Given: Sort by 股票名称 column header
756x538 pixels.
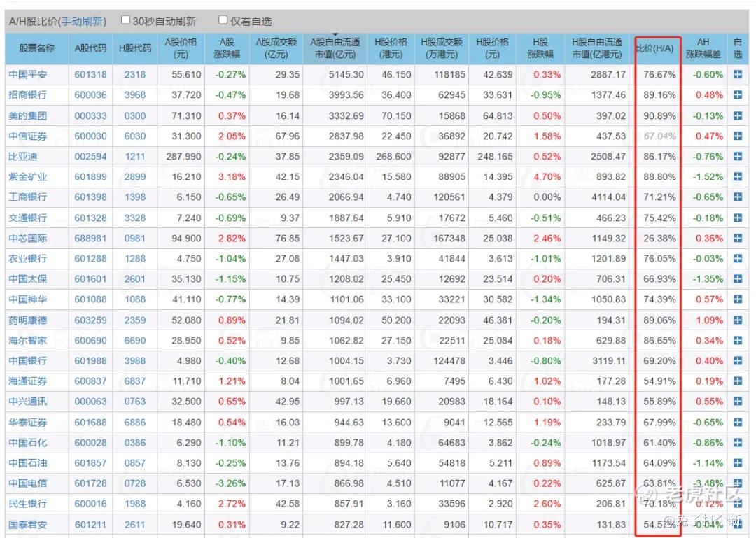Looking at the screenshot, I should click(36, 48).
